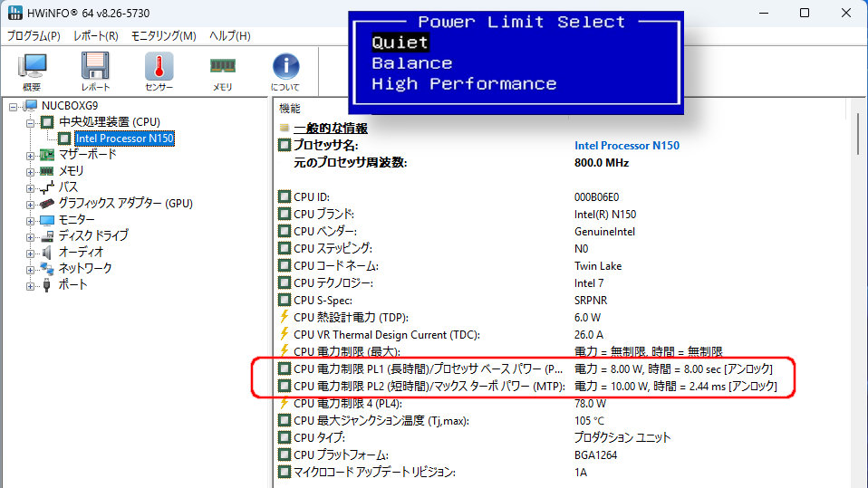Collapse the 中央処理装置 (CPU) node
The image size is (868, 488).
(31, 123)
